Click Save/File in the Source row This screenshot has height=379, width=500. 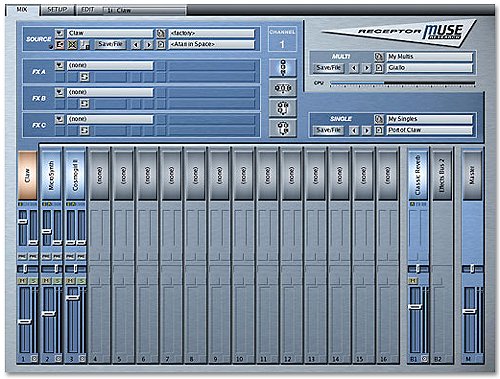click(x=110, y=44)
